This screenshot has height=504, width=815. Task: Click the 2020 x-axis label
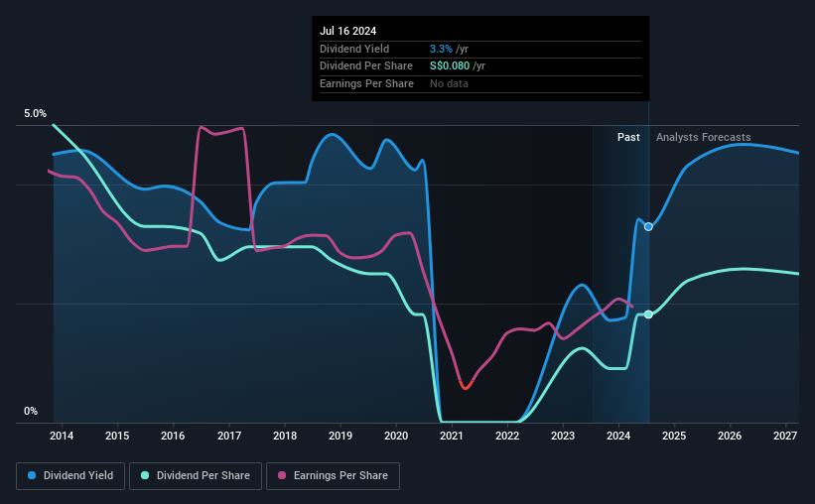pyautogui.click(x=396, y=436)
